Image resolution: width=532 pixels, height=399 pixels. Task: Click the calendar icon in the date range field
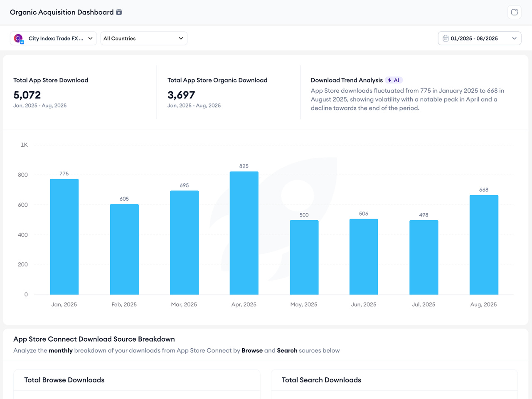[x=445, y=38]
